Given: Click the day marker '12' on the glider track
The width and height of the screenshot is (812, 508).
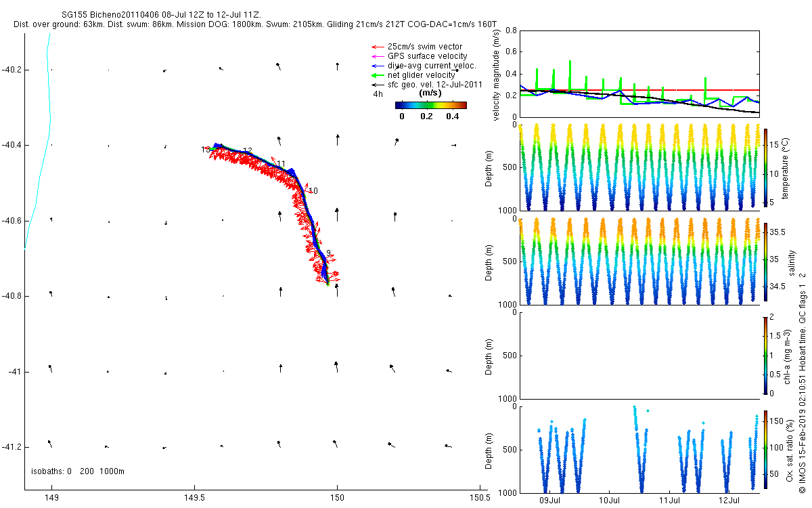Looking at the screenshot, I should [248, 151].
